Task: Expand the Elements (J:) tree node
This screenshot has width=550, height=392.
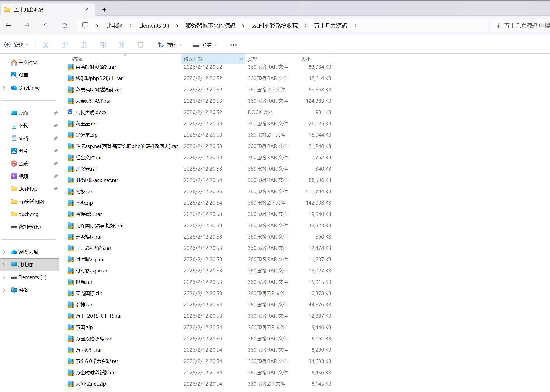Action: click(x=4, y=277)
